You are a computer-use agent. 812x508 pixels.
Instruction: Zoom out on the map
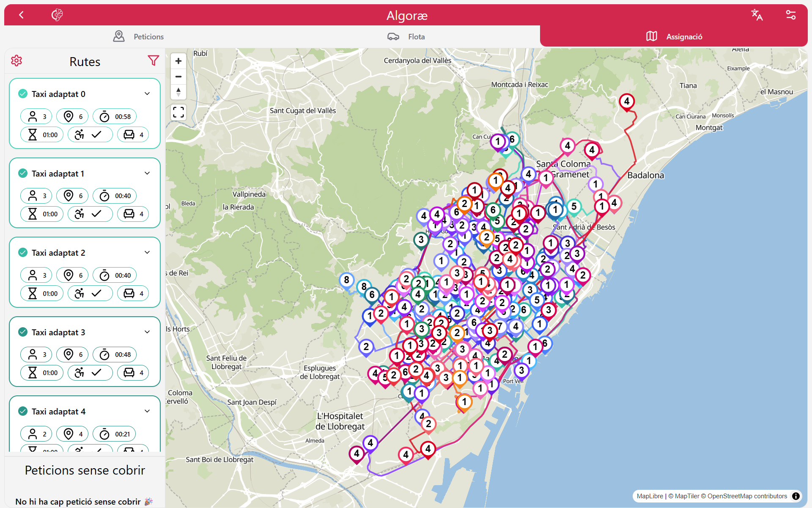(x=178, y=77)
